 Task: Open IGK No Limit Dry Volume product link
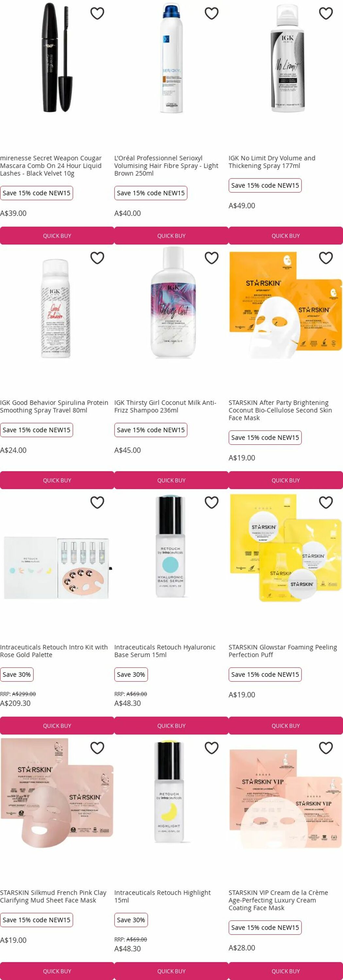coord(272,162)
